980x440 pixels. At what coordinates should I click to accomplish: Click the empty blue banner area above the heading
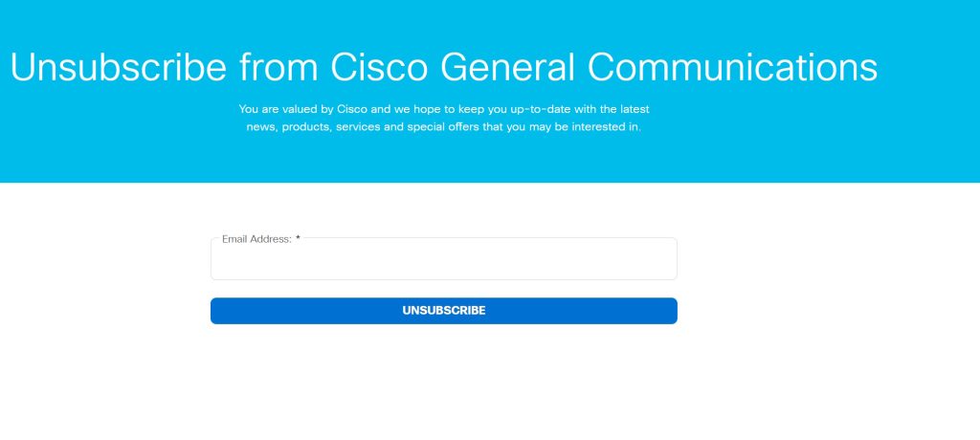tap(479, 19)
